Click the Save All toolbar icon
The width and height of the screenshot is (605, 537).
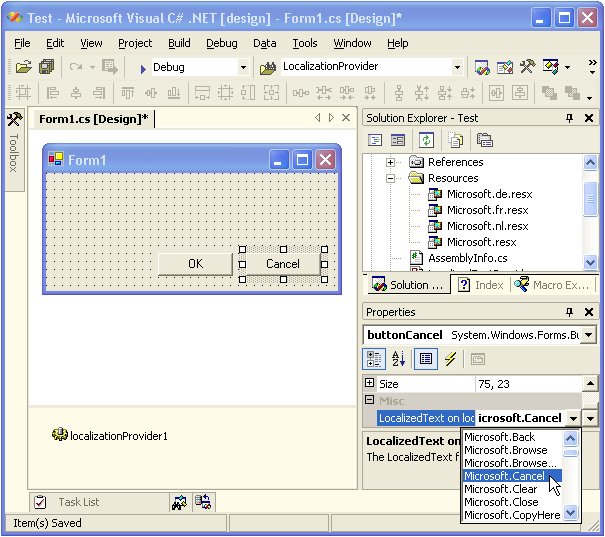[x=47, y=68]
